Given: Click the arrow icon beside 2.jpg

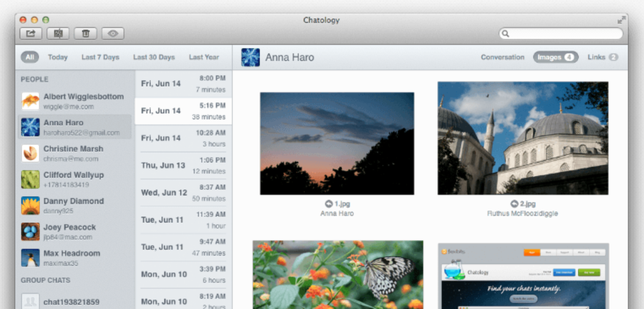Looking at the screenshot, I should click(x=515, y=204).
